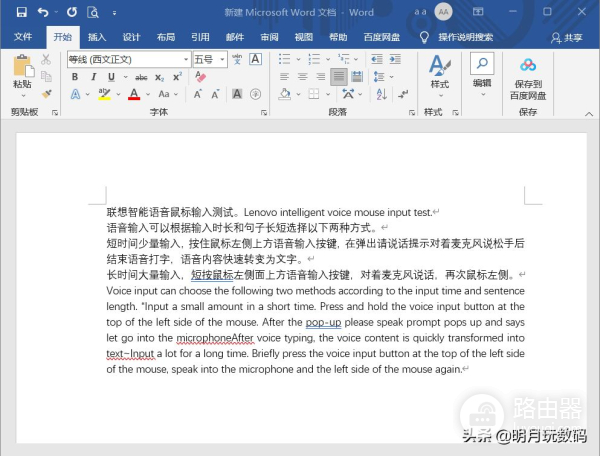Open the phonetic guide tool
The width and height of the screenshot is (600, 456).
pos(237,59)
